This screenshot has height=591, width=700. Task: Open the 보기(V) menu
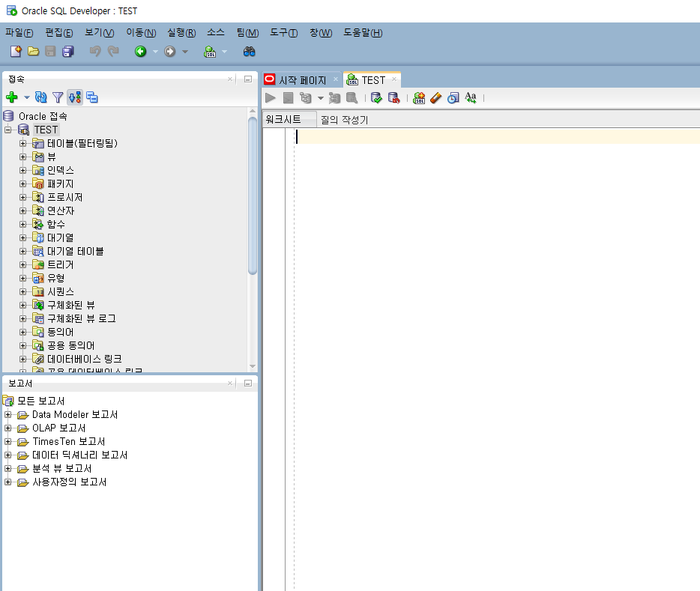pos(100,32)
